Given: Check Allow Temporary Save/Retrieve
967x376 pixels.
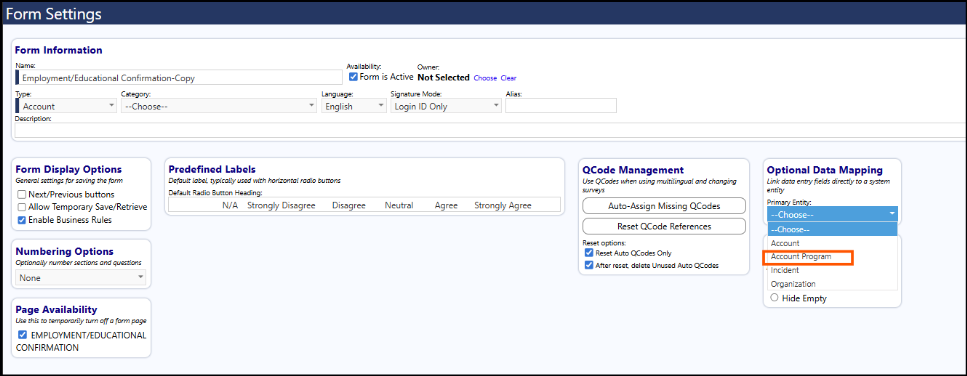Looking at the screenshot, I should click(22, 207).
